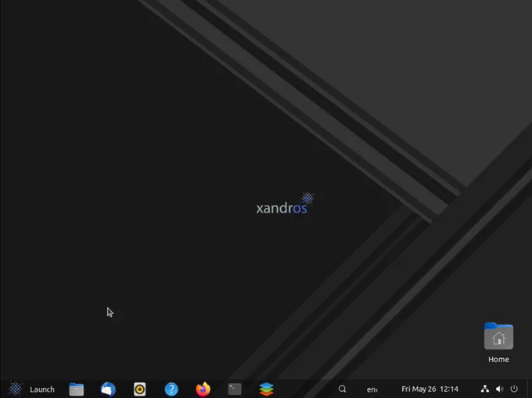
Task: Open the colorful stacked layers app icon
Action: tap(266, 389)
